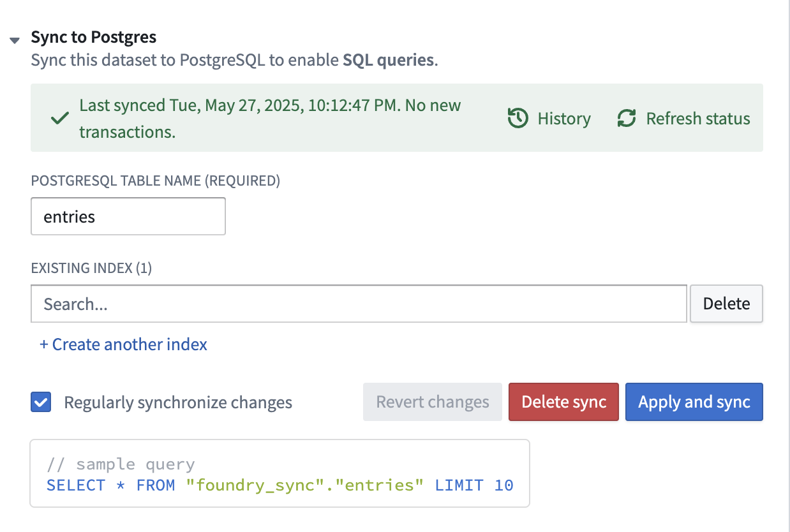Viewport: 790px width, 532px height.
Task: Click the Sync to Postgres heading
Action: [94, 37]
